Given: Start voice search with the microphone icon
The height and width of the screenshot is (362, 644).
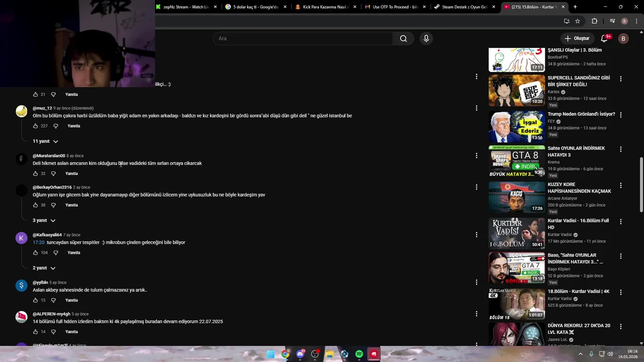Looking at the screenshot, I should click(426, 39).
